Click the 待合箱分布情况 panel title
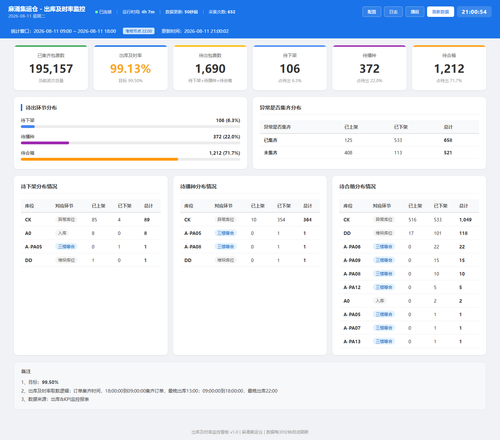500x440 pixels. 358,186
